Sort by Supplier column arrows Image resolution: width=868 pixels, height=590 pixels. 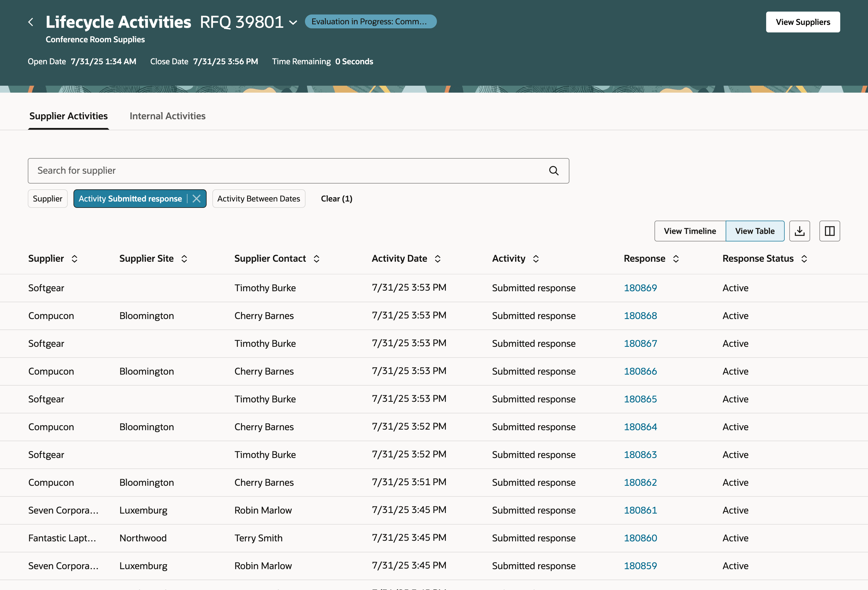pos(74,259)
